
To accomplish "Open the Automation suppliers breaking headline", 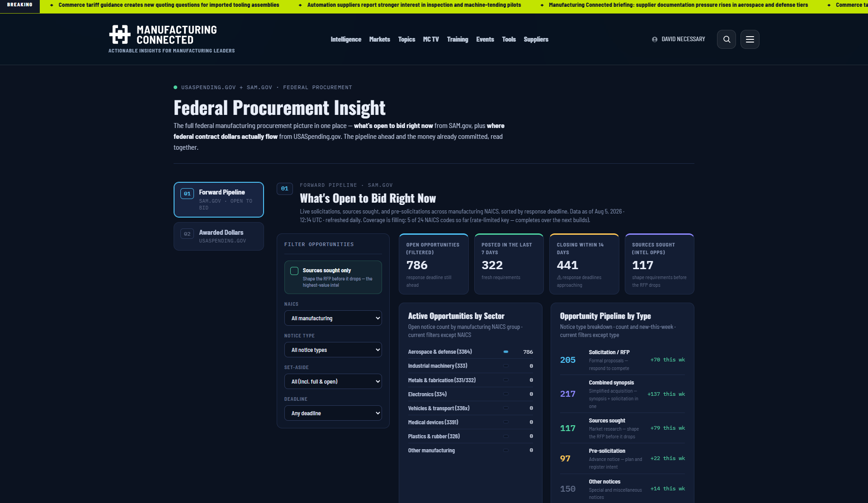I will (414, 5).
